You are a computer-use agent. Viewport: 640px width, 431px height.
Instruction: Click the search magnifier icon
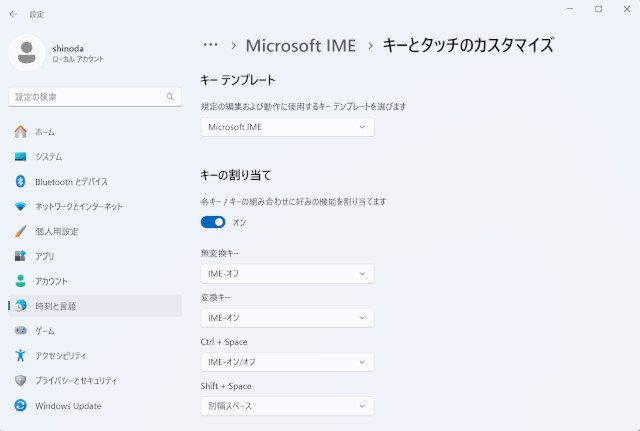pos(170,97)
